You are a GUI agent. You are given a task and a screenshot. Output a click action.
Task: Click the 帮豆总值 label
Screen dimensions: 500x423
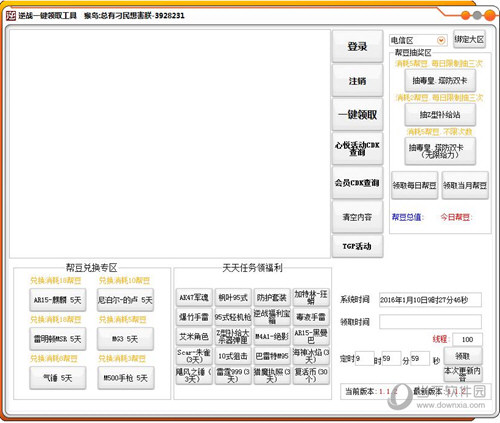[x=407, y=217]
